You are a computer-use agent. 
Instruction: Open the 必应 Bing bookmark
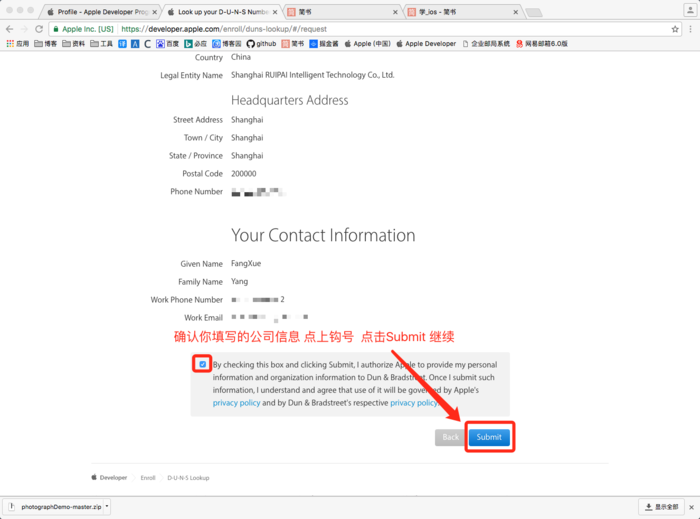pyautogui.click(x=196, y=43)
